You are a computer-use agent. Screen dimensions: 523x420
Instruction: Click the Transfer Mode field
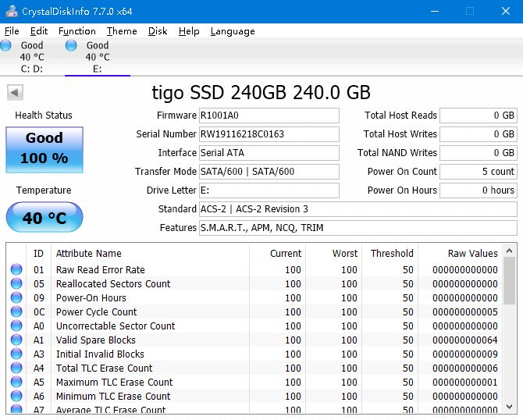point(269,172)
